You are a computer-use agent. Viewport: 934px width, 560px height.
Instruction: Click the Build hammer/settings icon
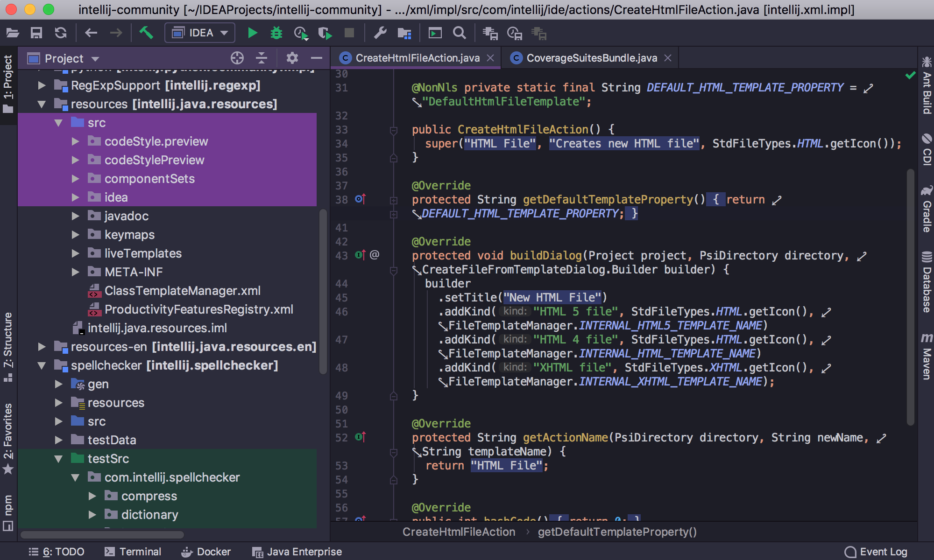[x=147, y=33]
